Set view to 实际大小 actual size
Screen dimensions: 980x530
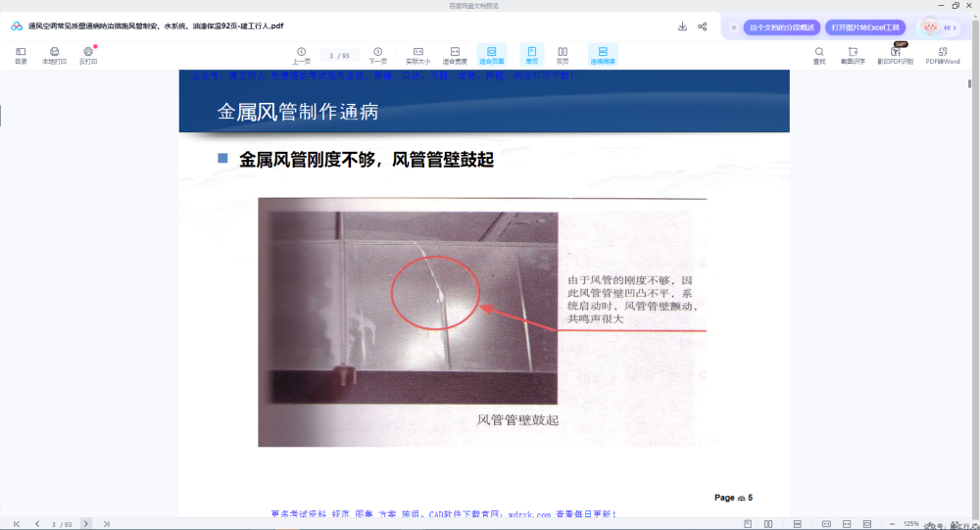pyautogui.click(x=418, y=55)
